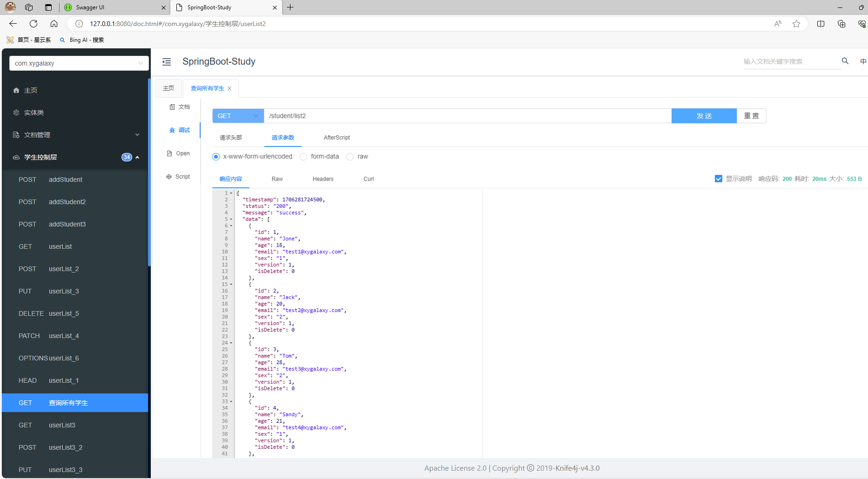
Task: Switch to Raw response tab
Action: coord(277,179)
